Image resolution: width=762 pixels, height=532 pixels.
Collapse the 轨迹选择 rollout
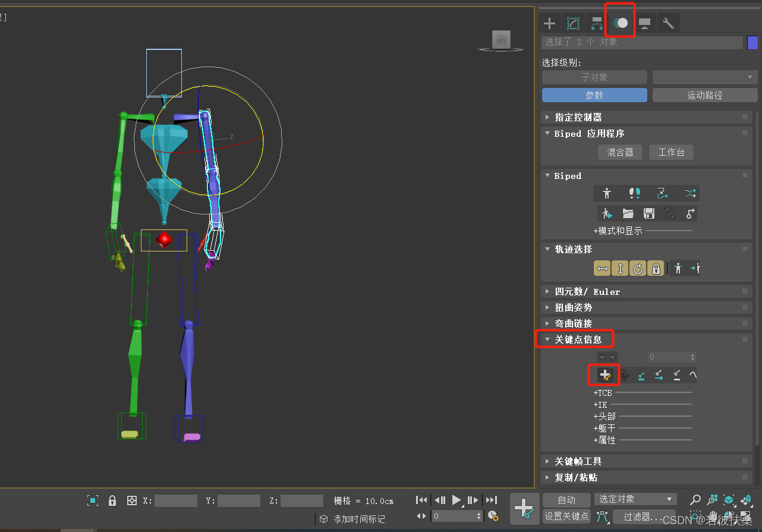[x=647, y=249]
